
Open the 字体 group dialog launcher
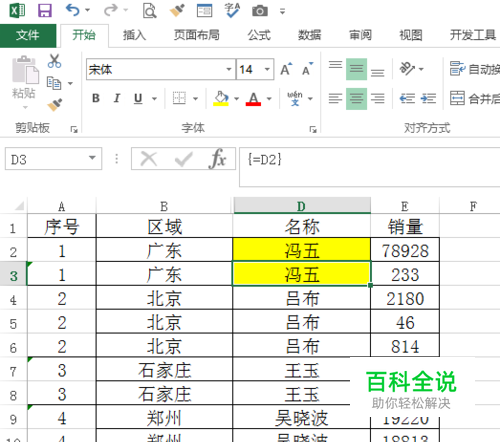point(312,129)
